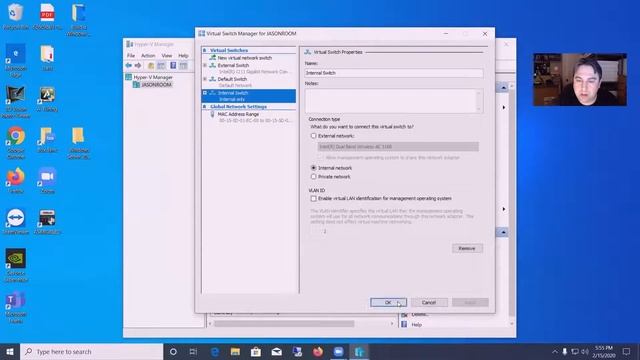Click Forward arrow in Hyper-V Manager toolbar
Image resolution: width=640 pixels, height=360 pixels.
138,65
